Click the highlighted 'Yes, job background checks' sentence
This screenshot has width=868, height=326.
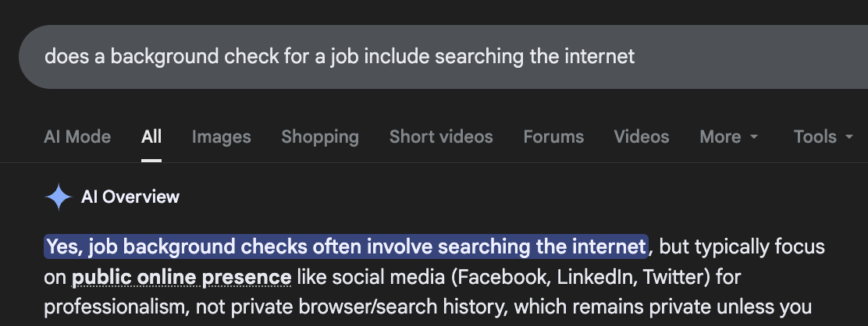[347, 247]
